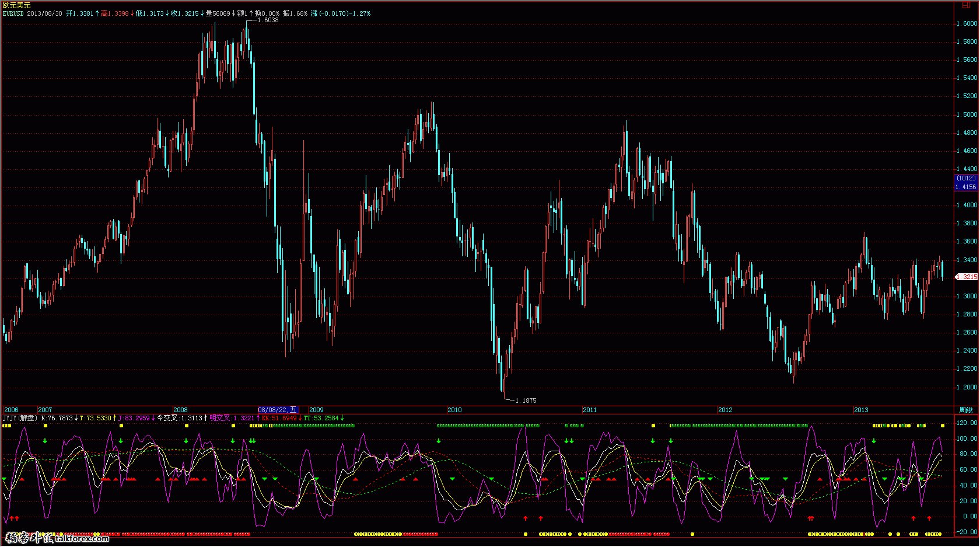The width and height of the screenshot is (980, 547).
Task: Click the indicator J:83.2959 value
Action: click(x=134, y=418)
